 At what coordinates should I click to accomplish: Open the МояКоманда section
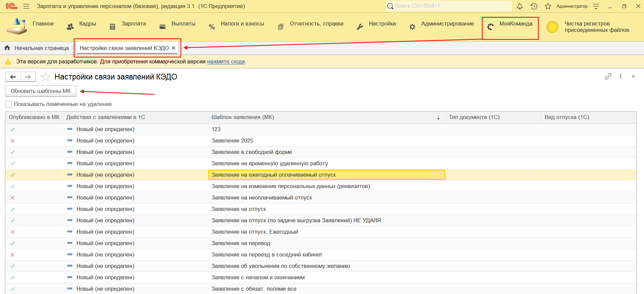[510, 24]
